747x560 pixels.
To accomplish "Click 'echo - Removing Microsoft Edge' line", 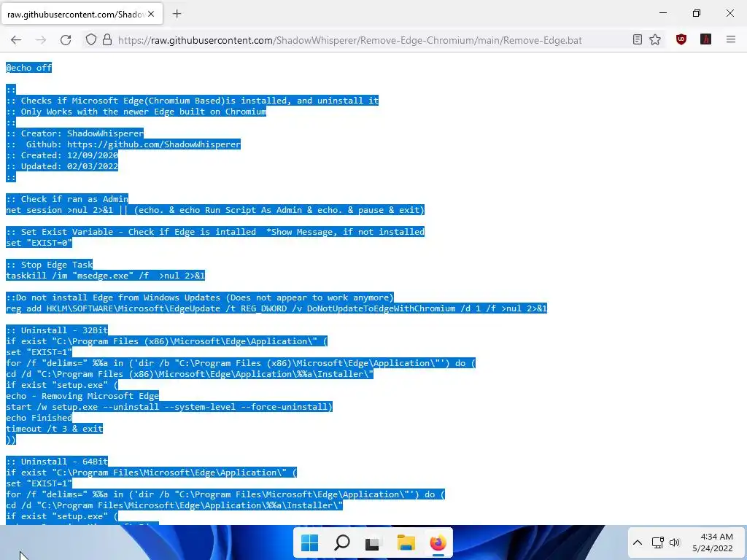I will point(82,396).
